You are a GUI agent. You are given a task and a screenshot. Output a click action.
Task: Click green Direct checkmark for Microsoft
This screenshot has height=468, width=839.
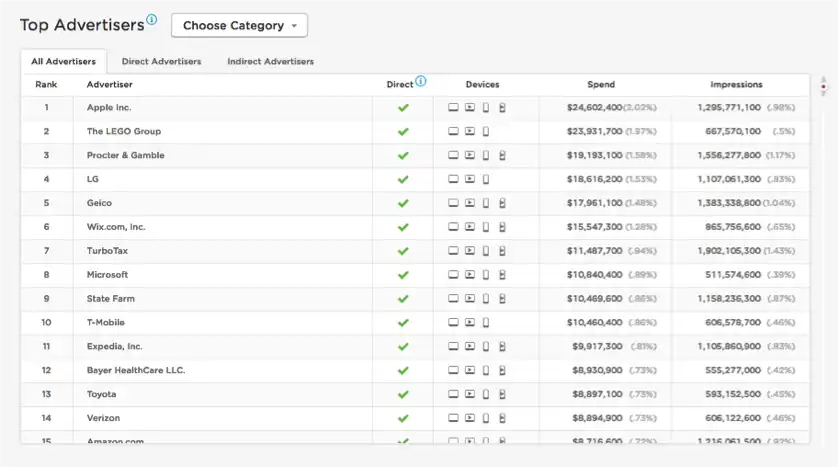(x=403, y=275)
